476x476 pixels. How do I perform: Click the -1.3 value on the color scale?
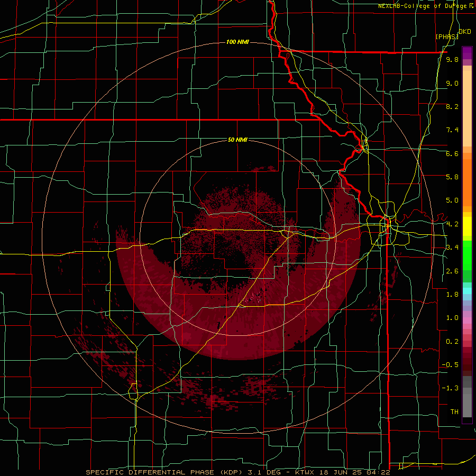click(450, 388)
